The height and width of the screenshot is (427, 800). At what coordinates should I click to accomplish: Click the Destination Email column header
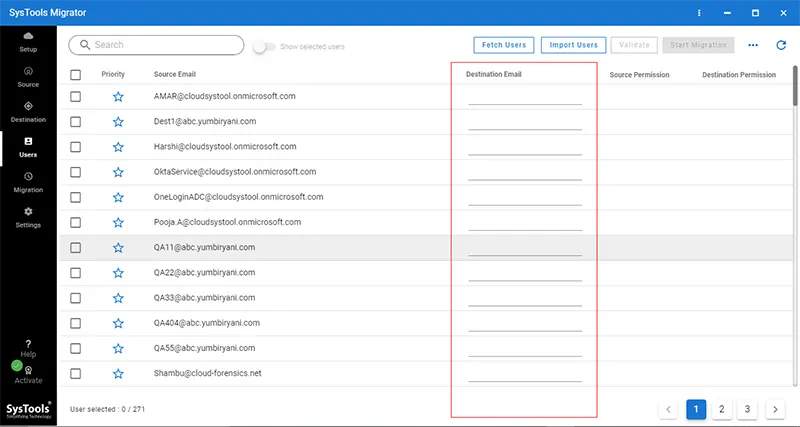[x=493, y=74]
